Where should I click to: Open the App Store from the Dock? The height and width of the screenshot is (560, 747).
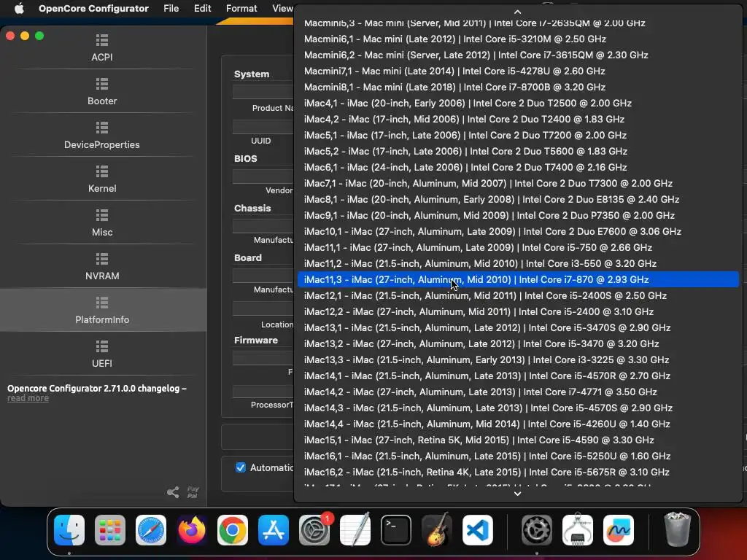coord(274,530)
